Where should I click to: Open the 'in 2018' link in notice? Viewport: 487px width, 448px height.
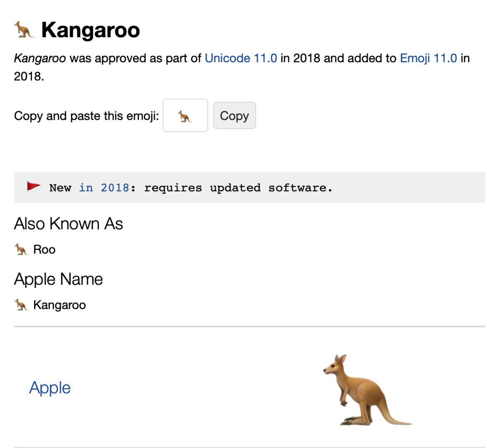pyautogui.click(x=104, y=188)
